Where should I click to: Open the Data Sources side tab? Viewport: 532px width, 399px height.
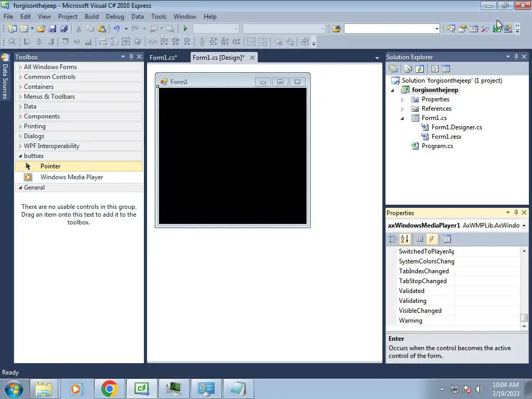(x=5, y=78)
